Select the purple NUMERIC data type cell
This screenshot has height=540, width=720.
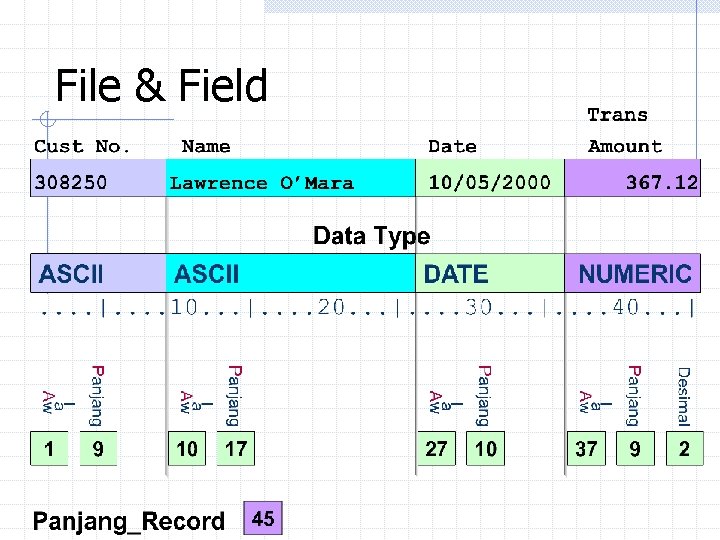633,273
